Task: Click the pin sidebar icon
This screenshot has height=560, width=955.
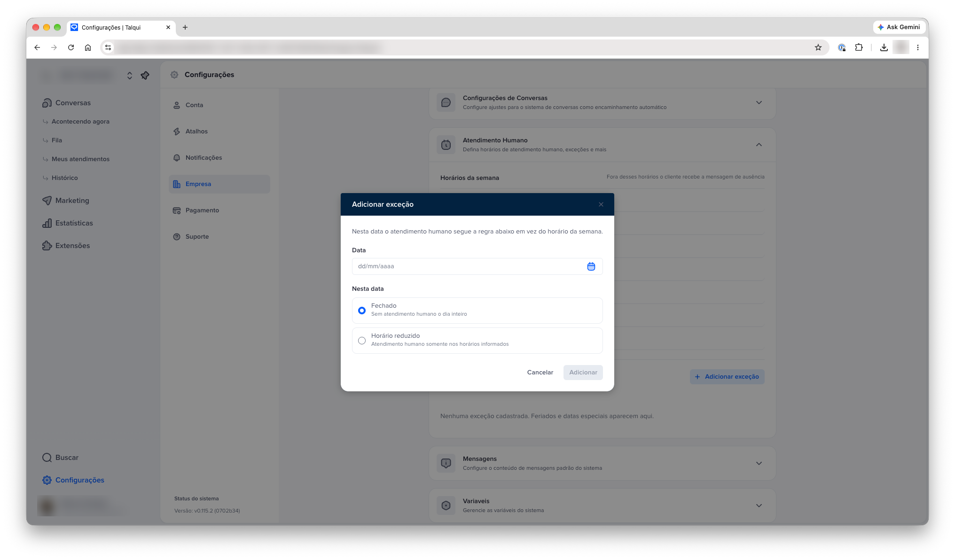Action: (x=145, y=75)
